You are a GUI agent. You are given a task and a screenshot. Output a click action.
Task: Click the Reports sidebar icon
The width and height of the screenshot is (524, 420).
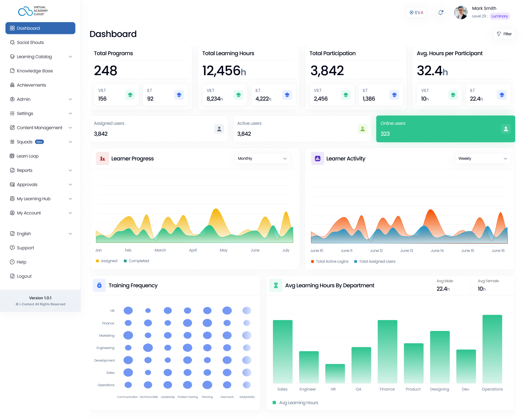12,170
